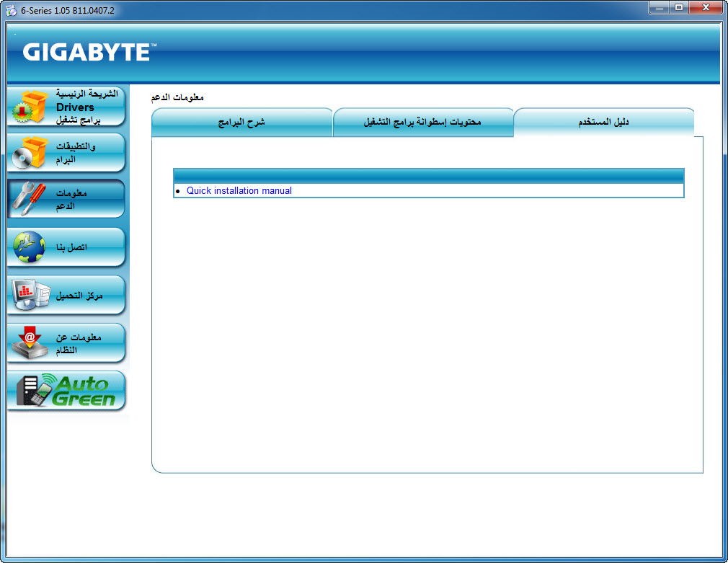Screen dimensions: 728x563
Task: Open the chipset Drivers install section
Action: (66, 107)
